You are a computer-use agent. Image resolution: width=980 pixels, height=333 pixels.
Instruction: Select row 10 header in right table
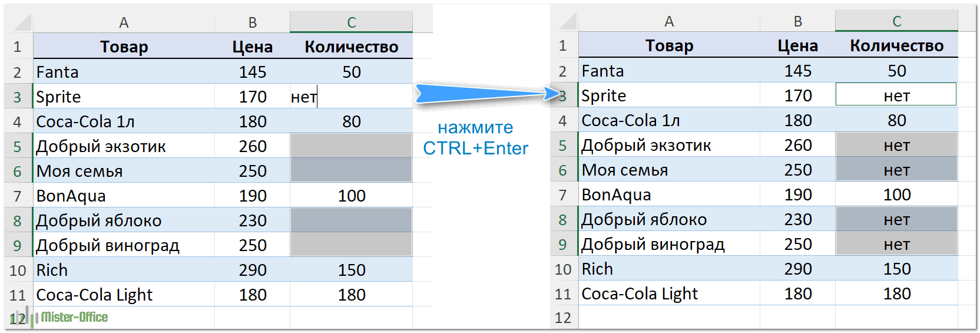563,269
